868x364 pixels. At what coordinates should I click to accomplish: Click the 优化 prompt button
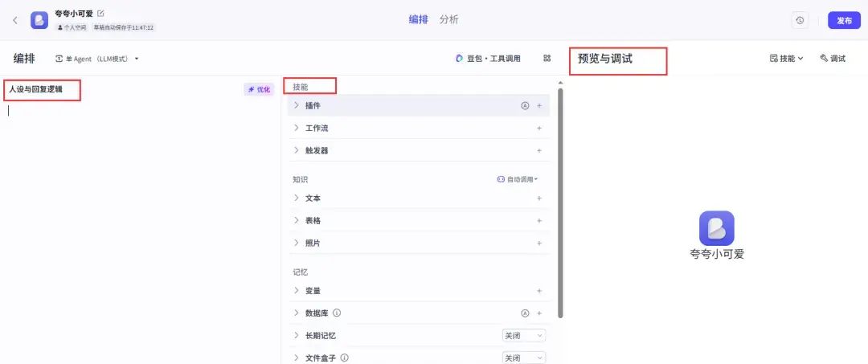[259, 89]
